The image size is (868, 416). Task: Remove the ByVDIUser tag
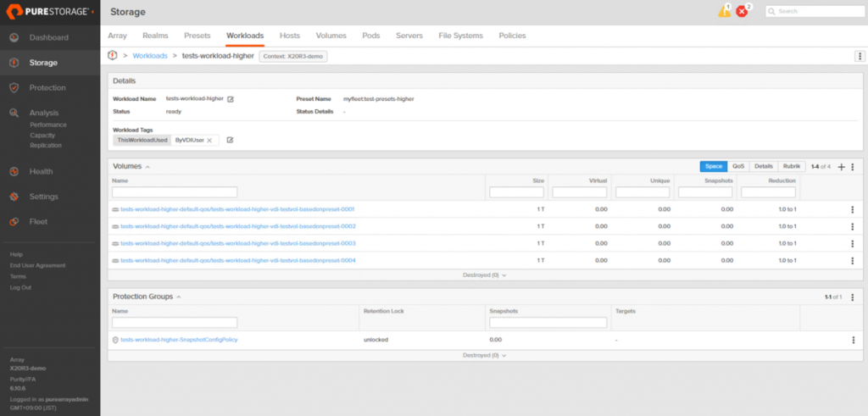[209, 141]
